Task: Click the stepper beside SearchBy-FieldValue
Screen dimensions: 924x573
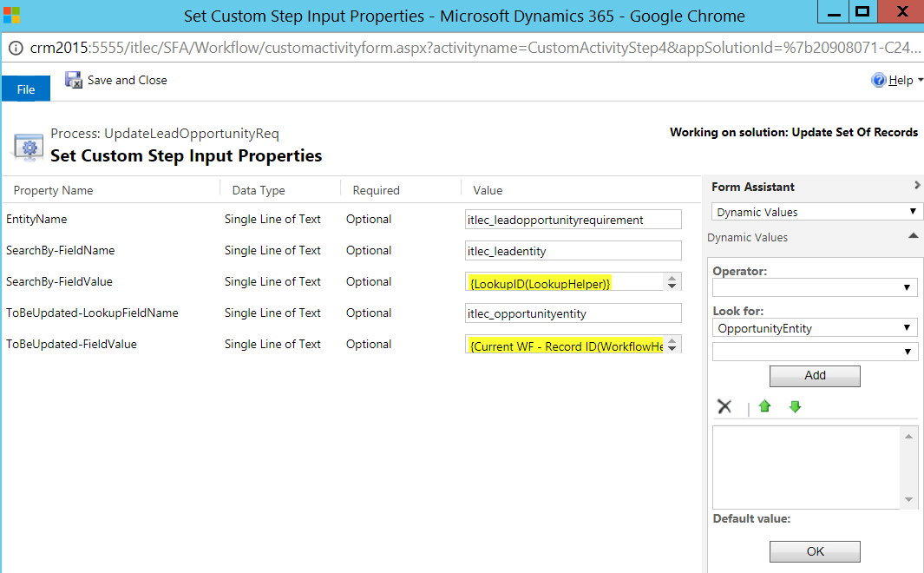Action: tap(674, 281)
